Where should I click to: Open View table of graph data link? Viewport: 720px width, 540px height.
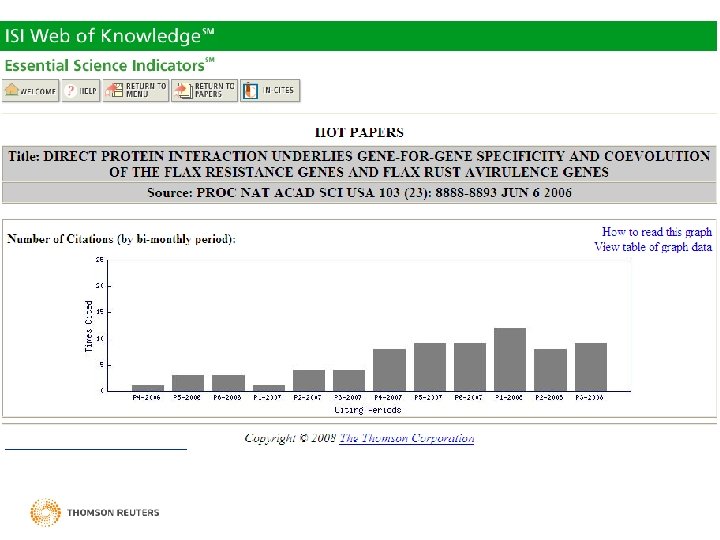coord(653,247)
